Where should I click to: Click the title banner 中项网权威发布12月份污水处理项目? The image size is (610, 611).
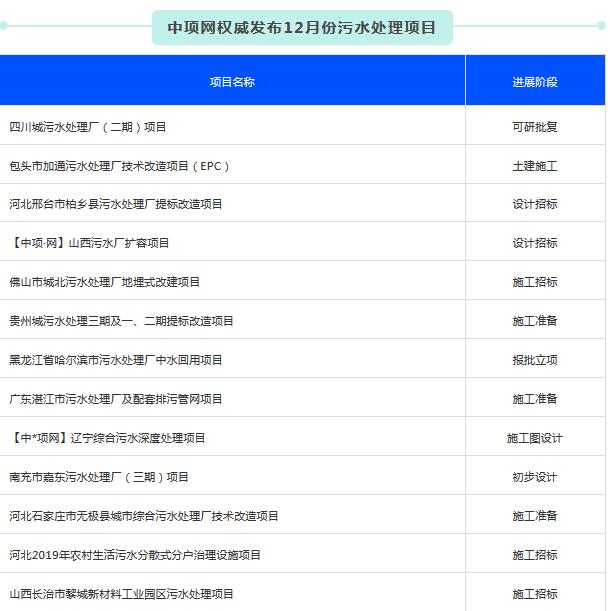pos(302,28)
